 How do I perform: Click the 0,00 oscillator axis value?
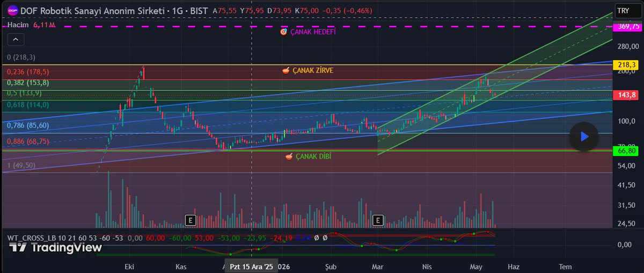625,245
